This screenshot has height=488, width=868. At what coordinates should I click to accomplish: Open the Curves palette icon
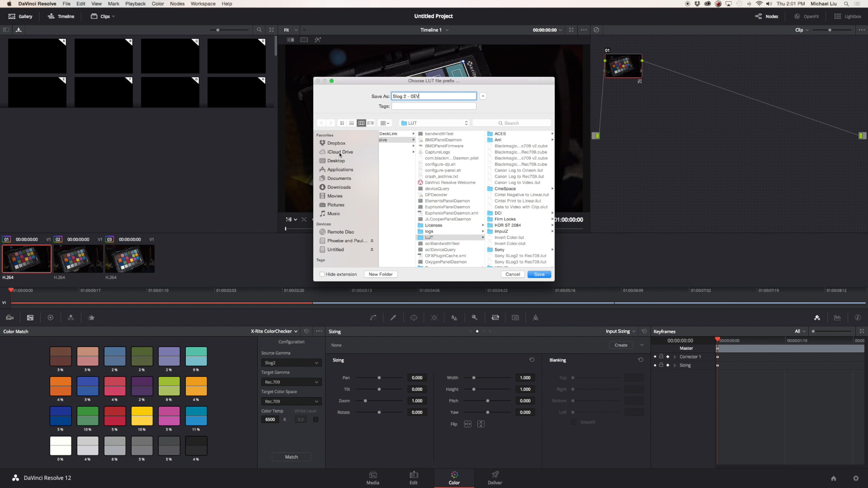coord(373,318)
